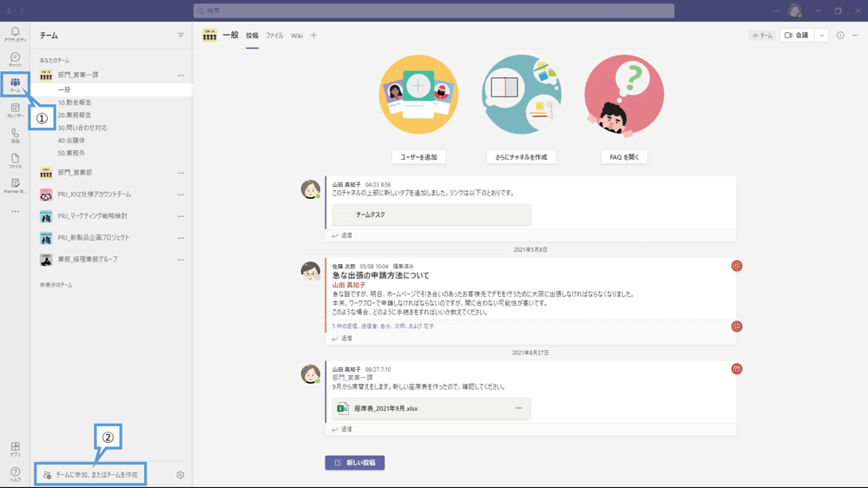Open more options for PRJ_マーケティング戦略検討
Image resolution: width=868 pixels, height=488 pixels.
click(181, 216)
